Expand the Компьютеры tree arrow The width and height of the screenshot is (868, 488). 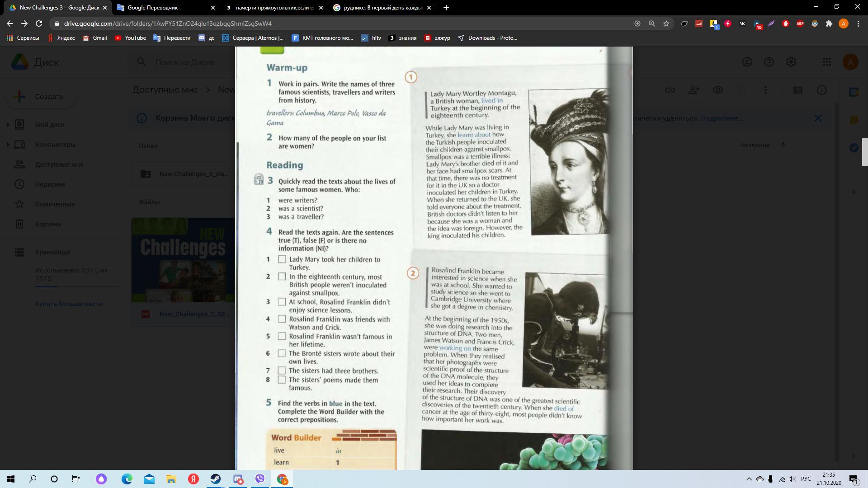coord(8,145)
